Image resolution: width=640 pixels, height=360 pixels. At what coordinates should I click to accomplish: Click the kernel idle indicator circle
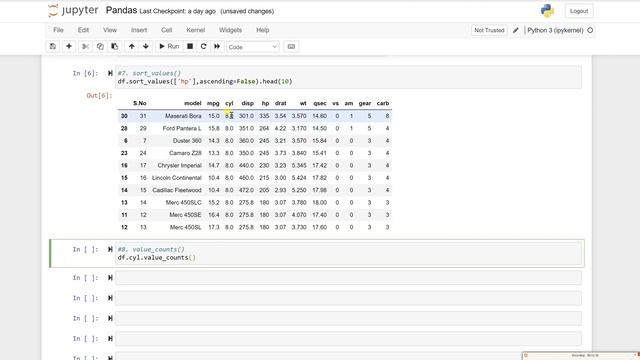click(590, 30)
